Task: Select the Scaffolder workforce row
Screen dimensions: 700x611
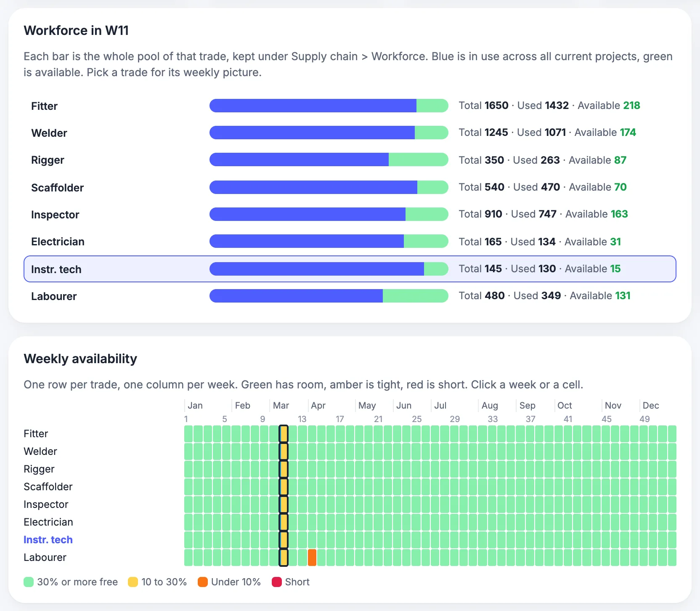Action: click(x=350, y=187)
